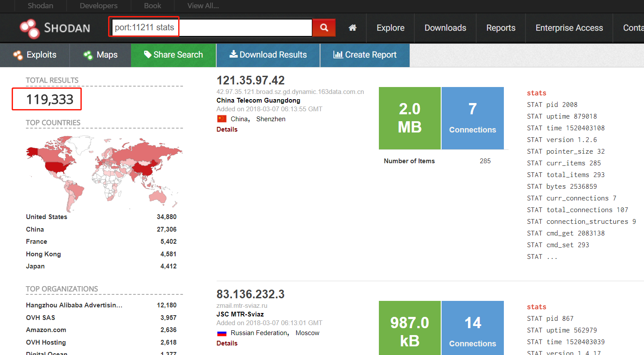Click the Download Results label
644x355 pixels.
pos(273,55)
